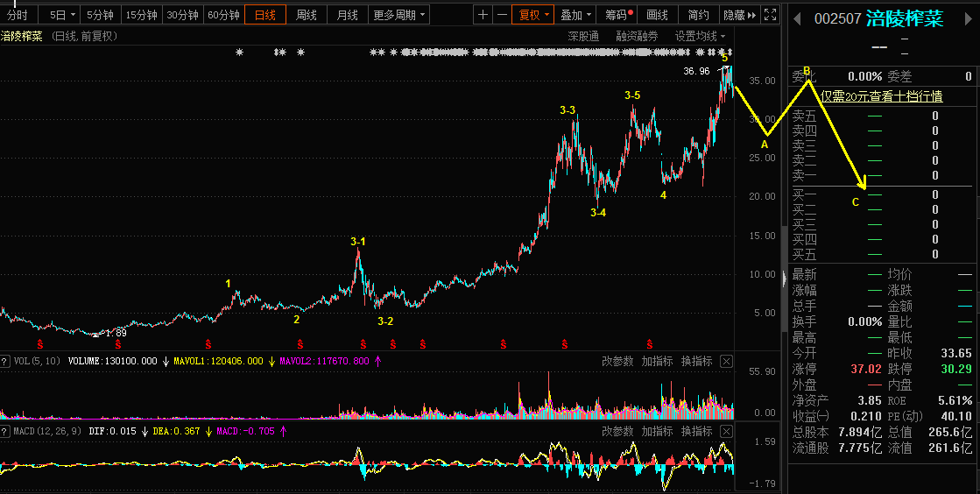
Task: Click 卖一 row in order book
Action: point(881,176)
